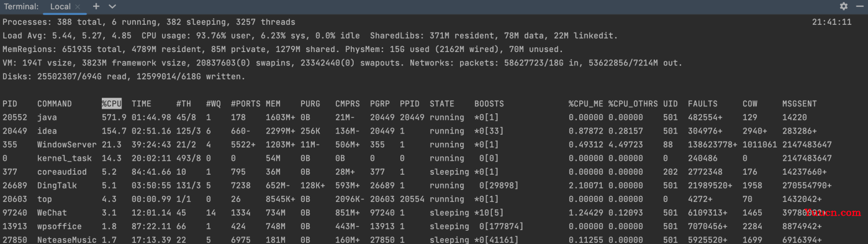Add a new terminal session tab

(96, 6)
